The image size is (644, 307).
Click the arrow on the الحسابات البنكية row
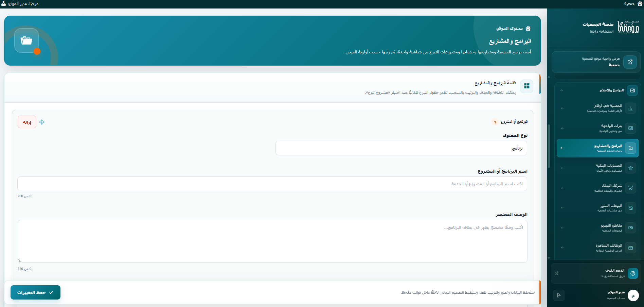562,168
